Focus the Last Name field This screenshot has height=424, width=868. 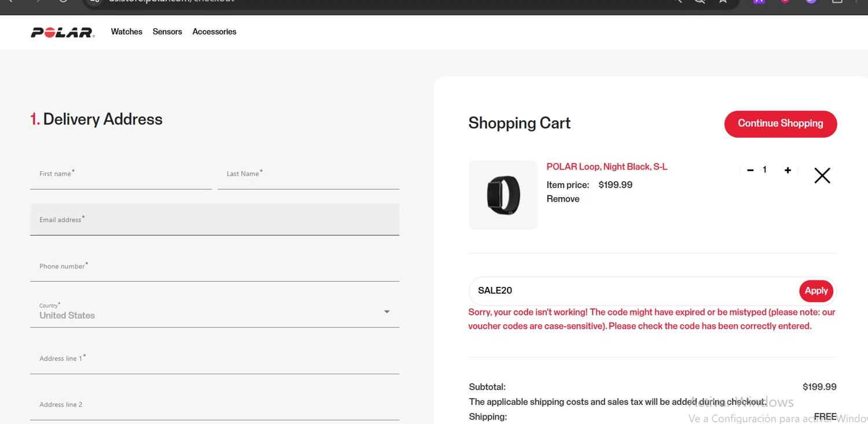point(308,174)
